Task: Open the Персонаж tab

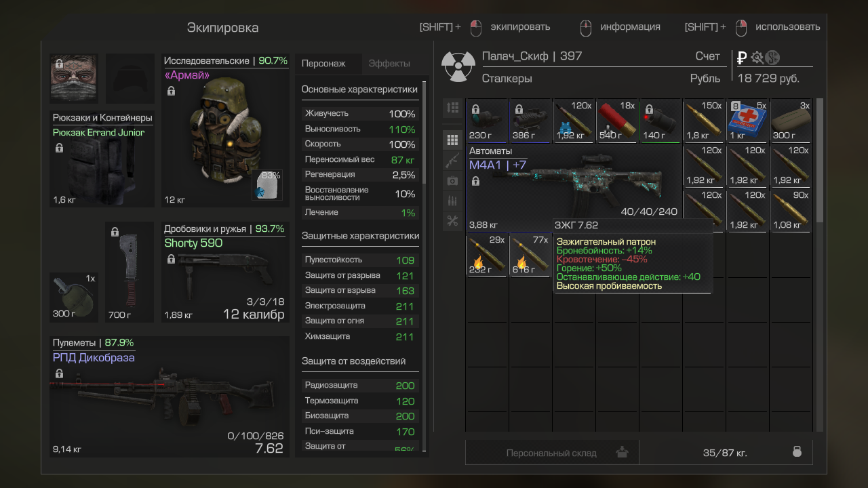Action: click(x=323, y=64)
